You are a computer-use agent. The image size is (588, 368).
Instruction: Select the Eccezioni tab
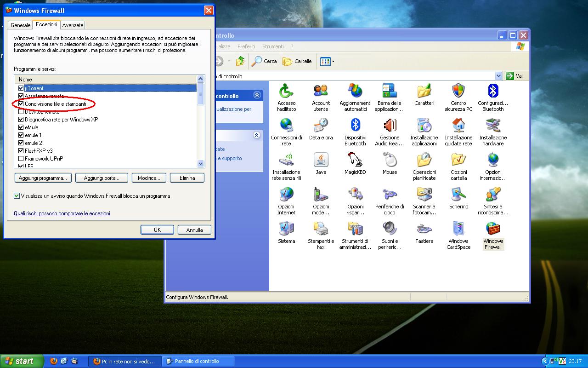coord(46,24)
